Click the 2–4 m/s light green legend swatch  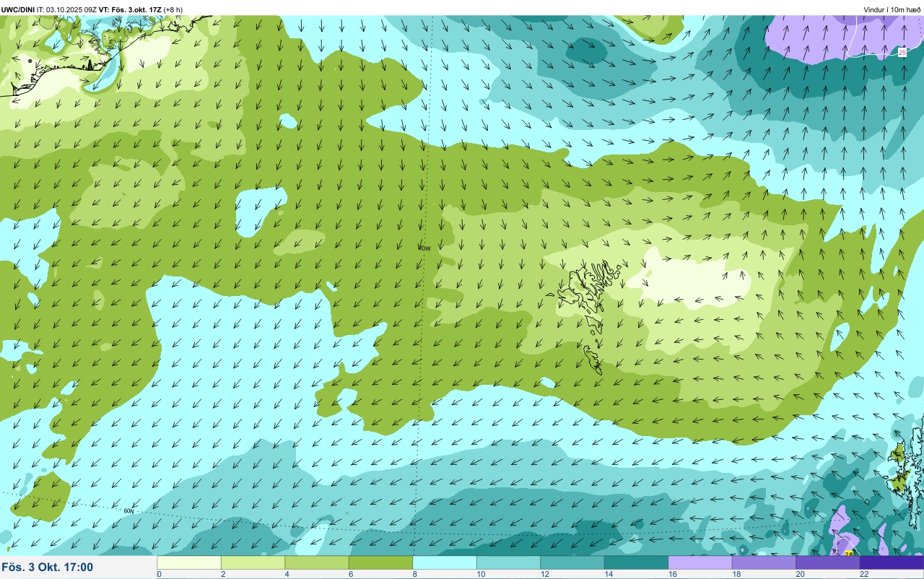[x=253, y=562]
